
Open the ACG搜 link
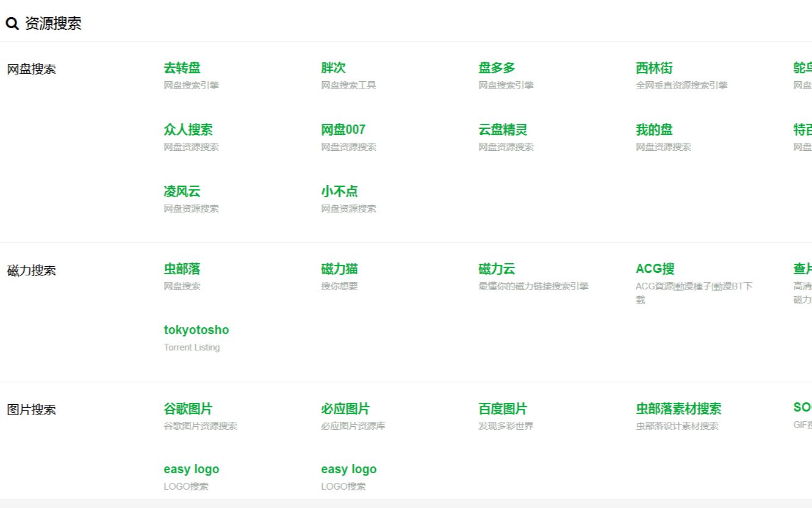click(655, 269)
